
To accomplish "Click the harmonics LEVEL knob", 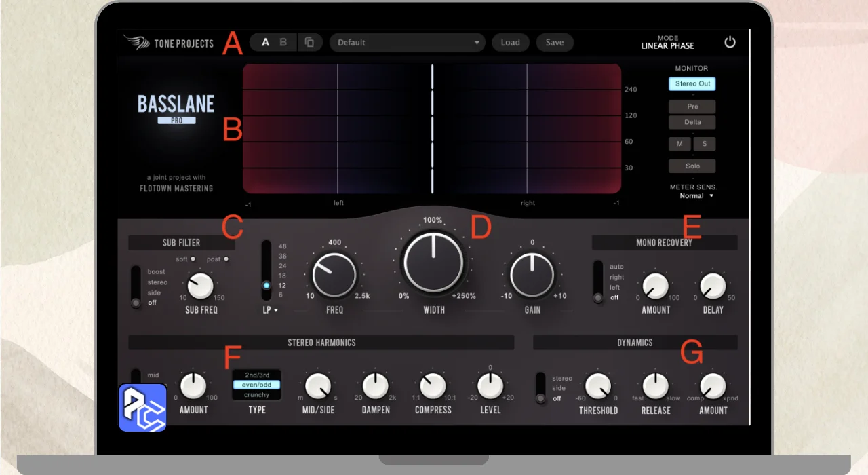I will 490,385.
